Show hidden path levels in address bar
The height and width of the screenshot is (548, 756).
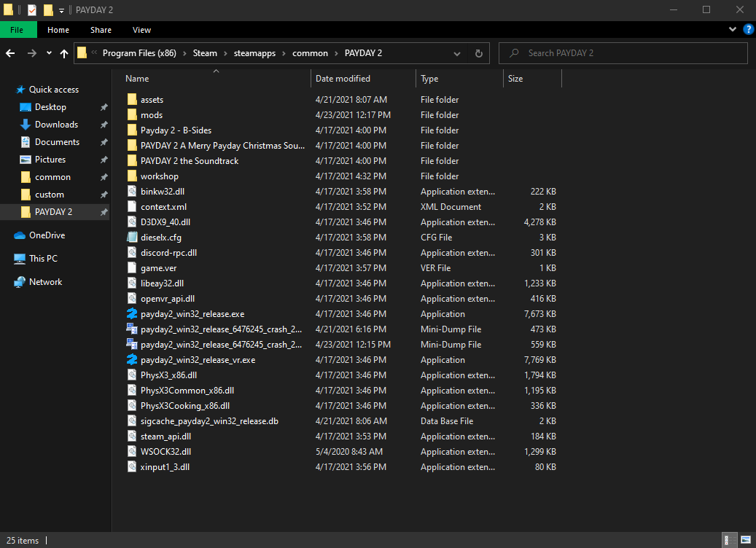(x=94, y=53)
